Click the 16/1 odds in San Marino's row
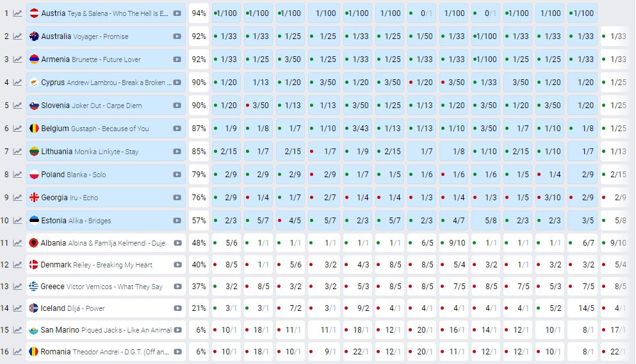The image size is (636, 364). [454, 330]
